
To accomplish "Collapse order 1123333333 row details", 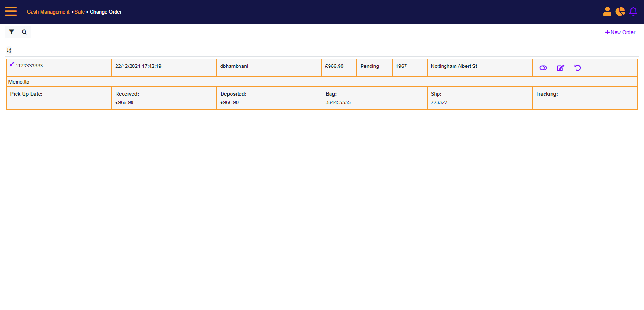I will click(x=12, y=64).
